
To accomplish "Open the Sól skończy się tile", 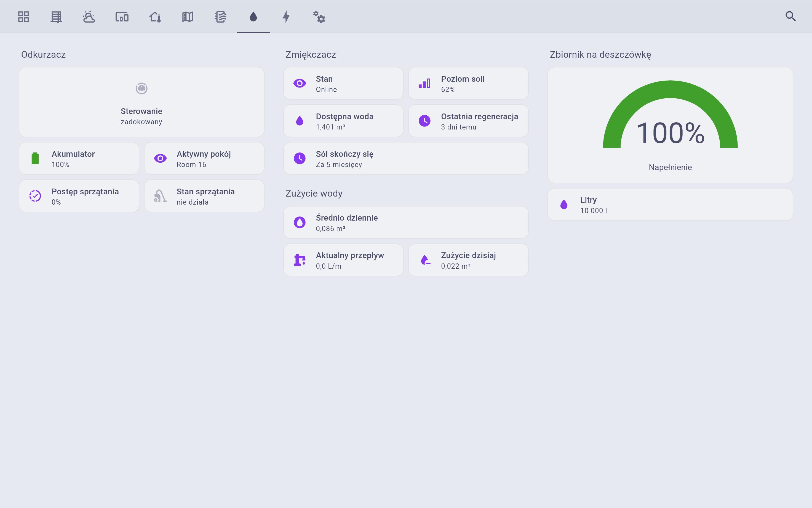I will coord(406,158).
